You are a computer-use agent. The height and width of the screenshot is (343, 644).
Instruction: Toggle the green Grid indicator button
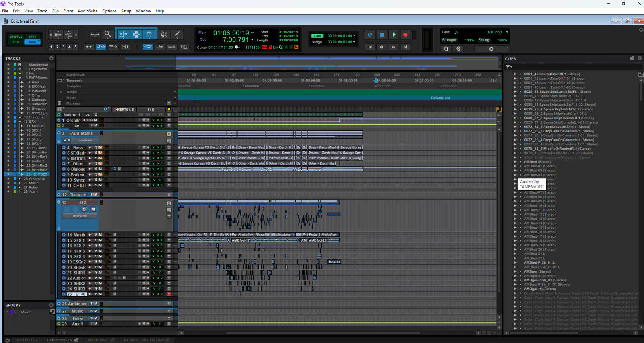[x=318, y=36]
